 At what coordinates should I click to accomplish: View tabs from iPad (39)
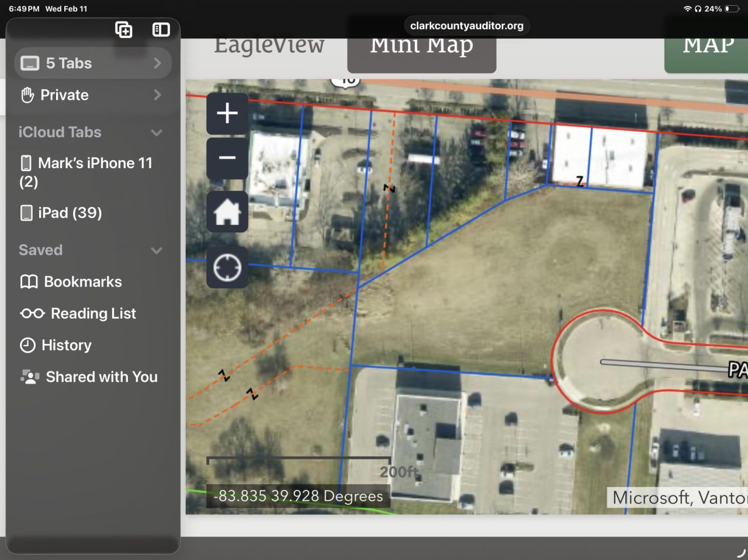click(70, 213)
